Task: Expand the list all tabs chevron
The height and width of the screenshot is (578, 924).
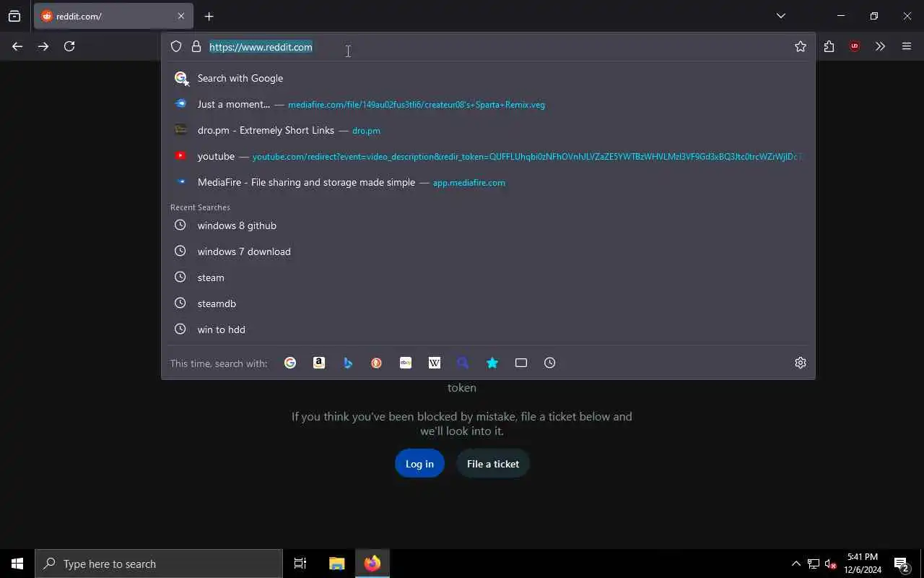Action: click(x=781, y=16)
